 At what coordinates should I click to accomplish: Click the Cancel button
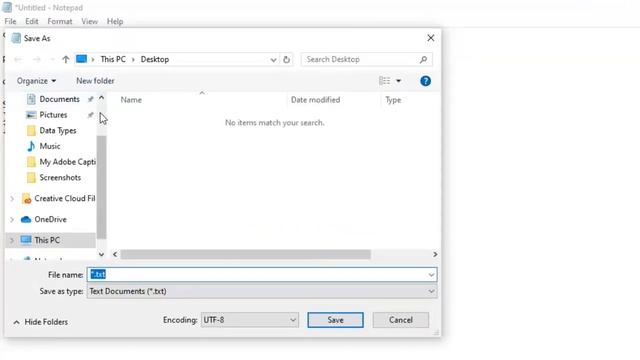[400, 320]
